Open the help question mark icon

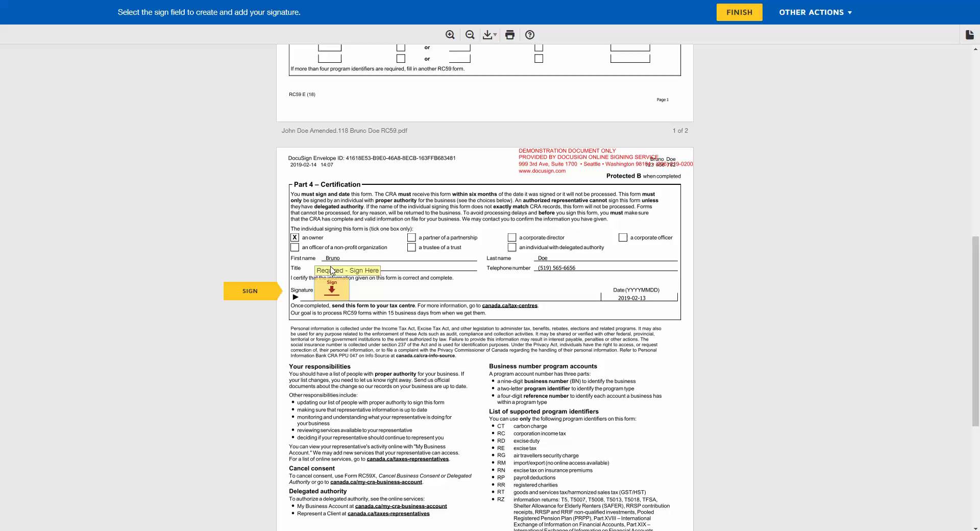[x=530, y=35]
